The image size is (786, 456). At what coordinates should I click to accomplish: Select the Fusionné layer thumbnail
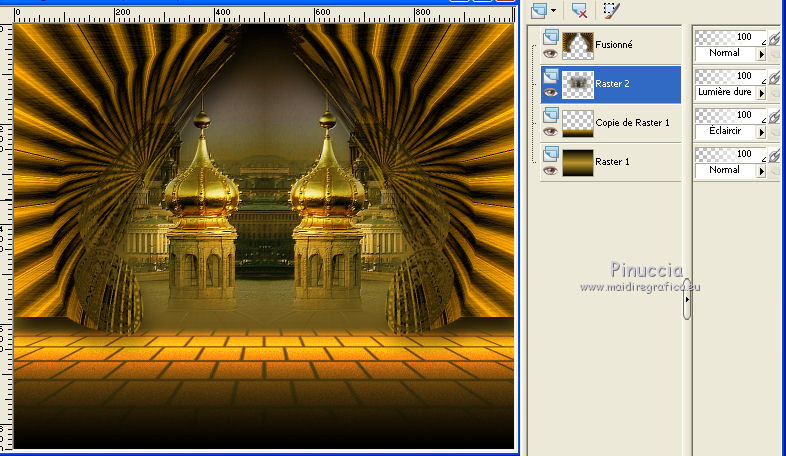coord(577,46)
